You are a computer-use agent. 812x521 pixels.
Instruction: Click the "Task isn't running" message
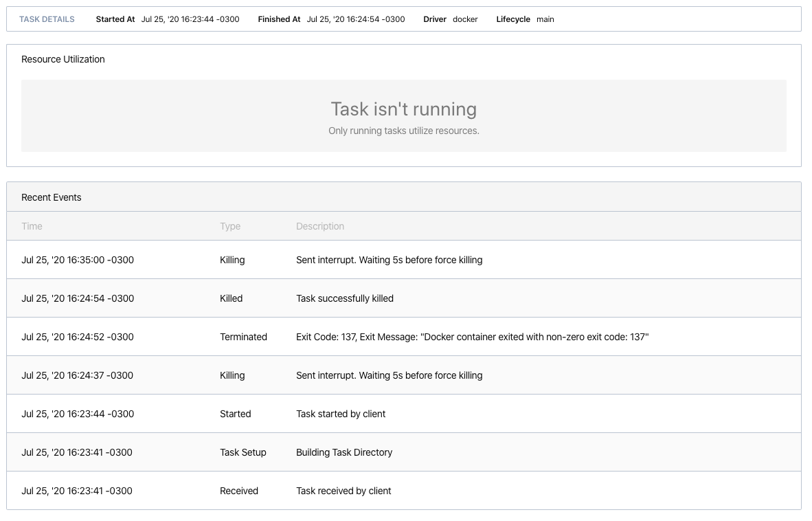(x=403, y=109)
